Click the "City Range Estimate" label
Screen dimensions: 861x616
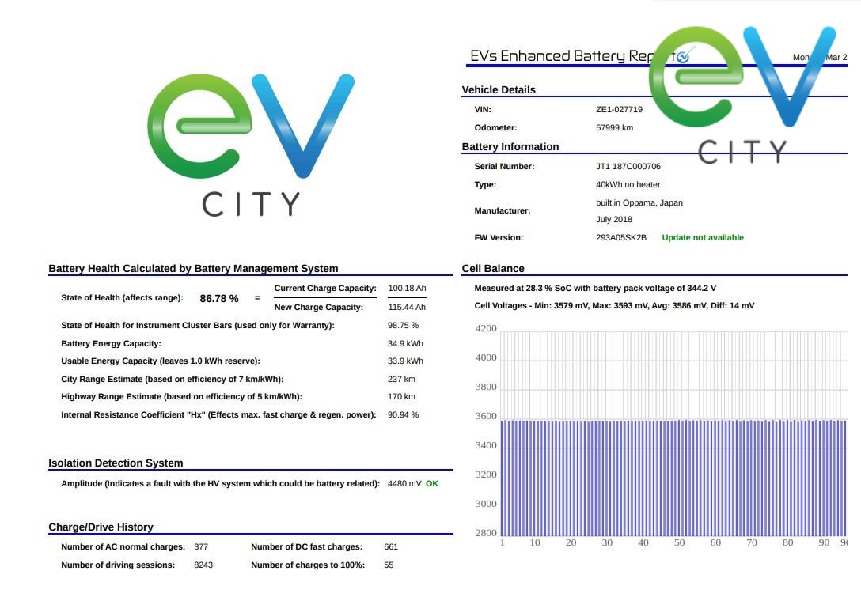(x=173, y=380)
